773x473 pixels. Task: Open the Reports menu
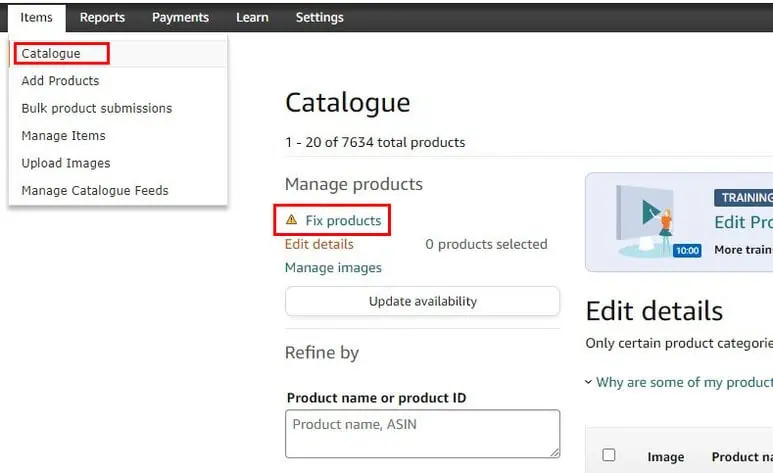(102, 18)
